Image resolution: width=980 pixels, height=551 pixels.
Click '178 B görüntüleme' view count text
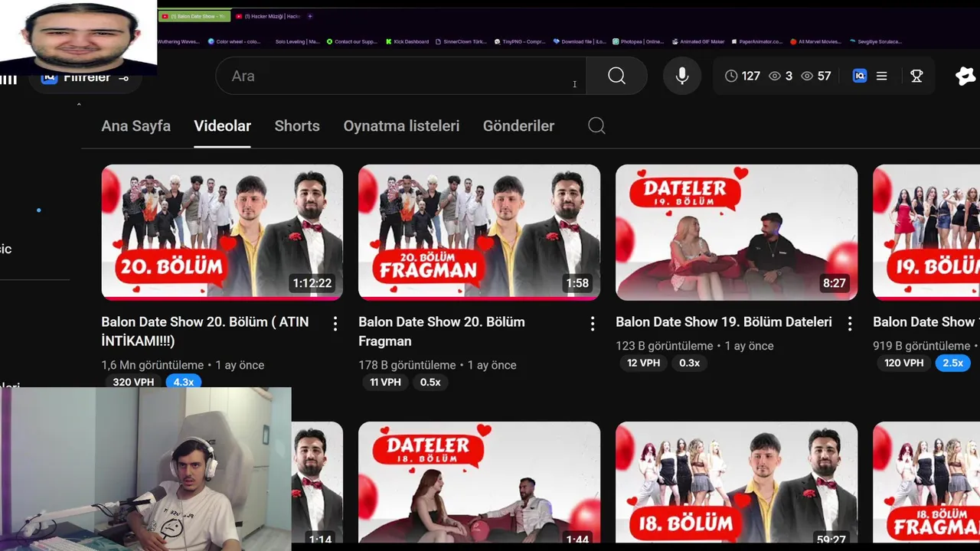pyautogui.click(x=407, y=365)
